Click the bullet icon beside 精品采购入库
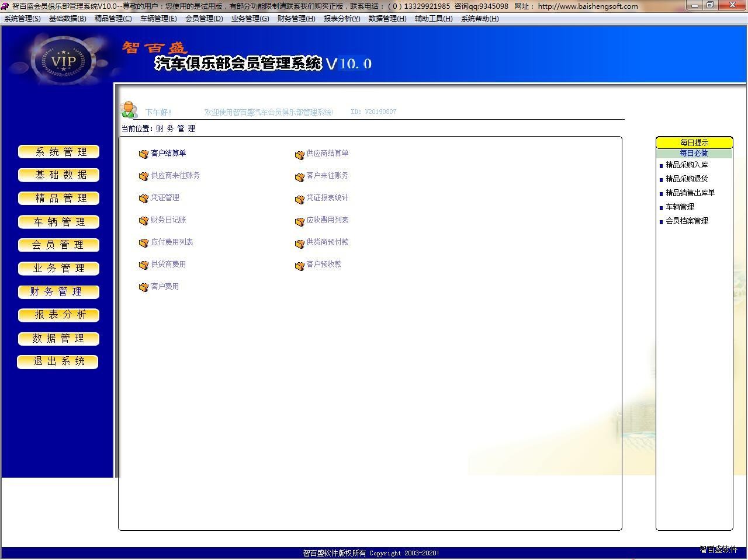Image resolution: width=748 pixels, height=560 pixels. coord(661,166)
